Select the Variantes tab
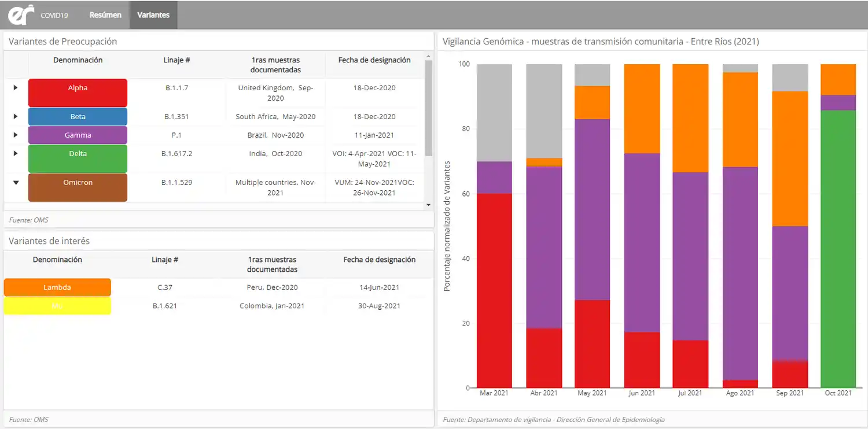 point(153,15)
